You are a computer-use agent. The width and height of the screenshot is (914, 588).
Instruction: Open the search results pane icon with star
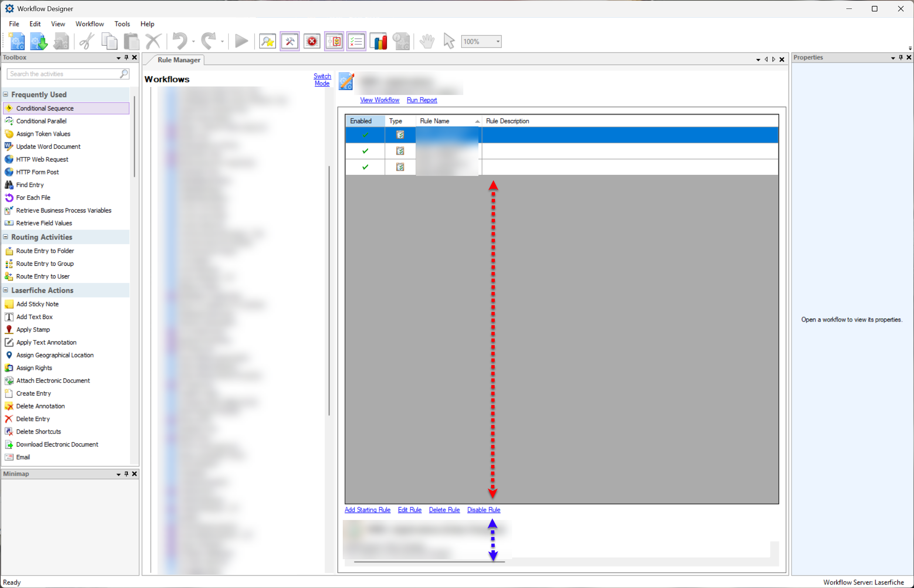click(x=267, y=41)
